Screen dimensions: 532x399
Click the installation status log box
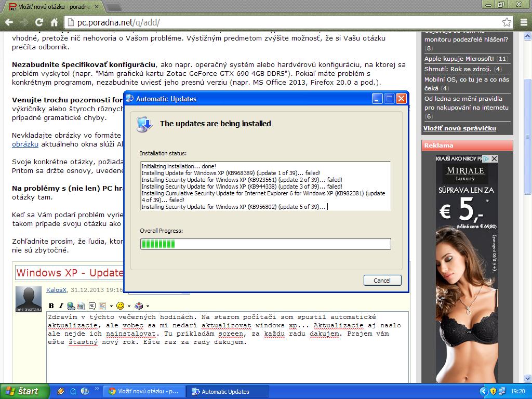point(265,186)
